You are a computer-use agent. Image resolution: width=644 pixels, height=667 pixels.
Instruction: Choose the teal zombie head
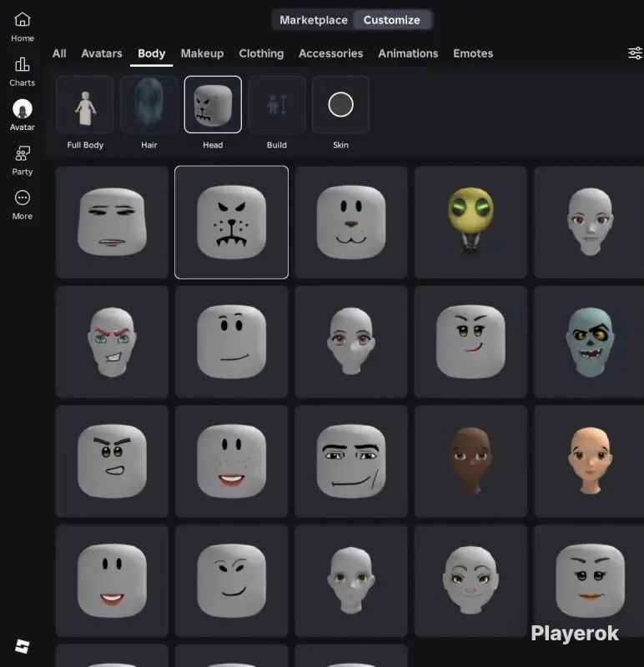click(x=590, y=342)
